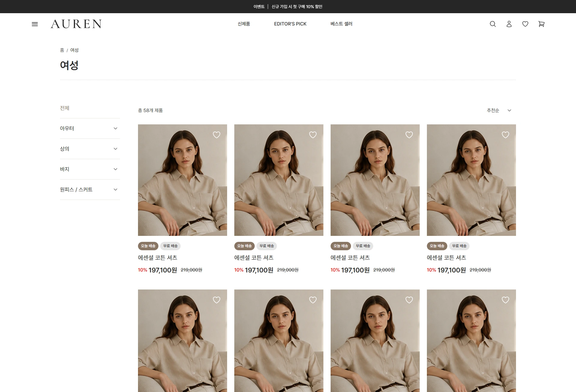
Task: Toggle wishlist heart on first bottom-row product
Action: pos(217,300)
